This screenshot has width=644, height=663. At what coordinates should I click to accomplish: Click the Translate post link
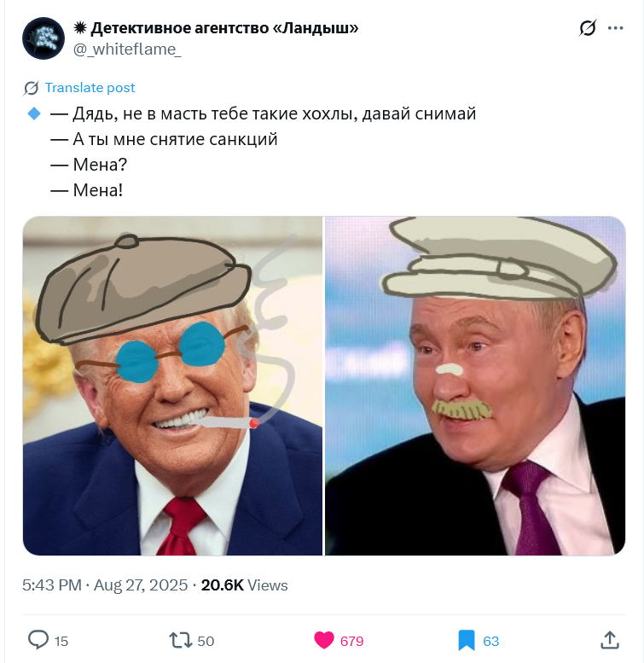point(90,88)
